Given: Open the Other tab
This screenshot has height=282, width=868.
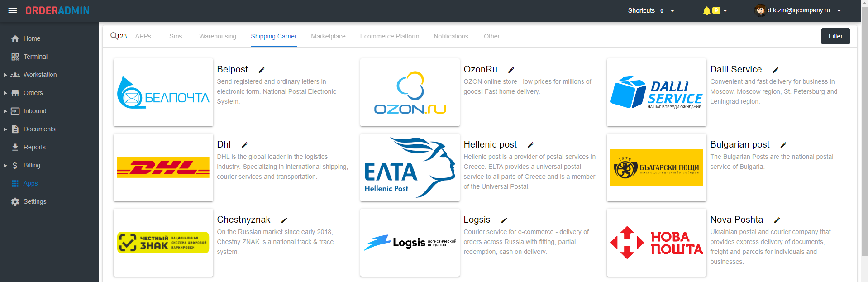Looking at the screenshot, I should point(491,36).
